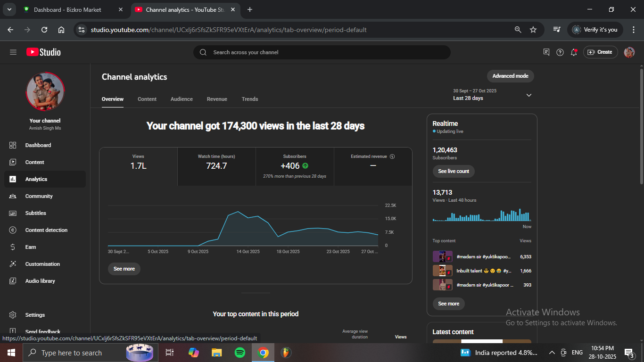Open the Earn dollar icon item
Image resolution: width=644 pixels, height=362 pixels.
13,247
